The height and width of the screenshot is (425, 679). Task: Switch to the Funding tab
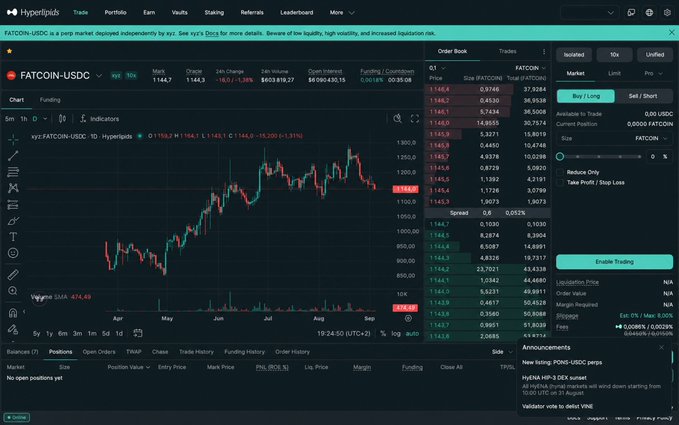pyautogui.click(x=50, y=100)
